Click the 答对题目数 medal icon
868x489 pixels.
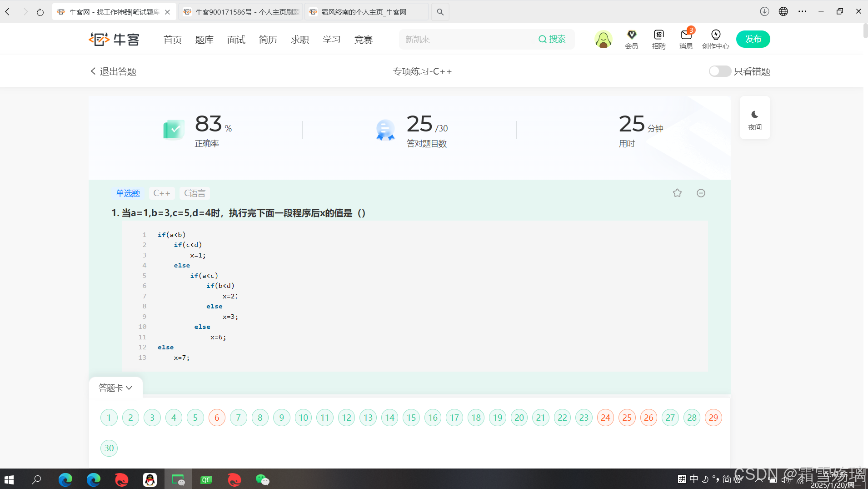(x=385, y=130)
